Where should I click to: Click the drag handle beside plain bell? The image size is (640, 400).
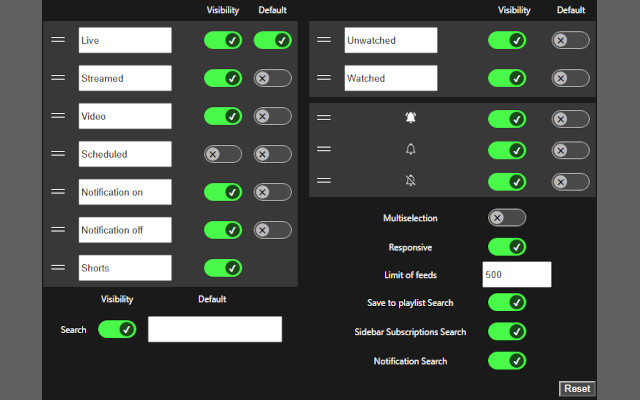coord(324,149)
